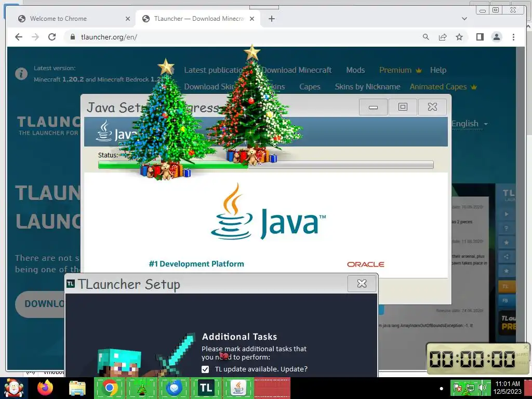Open Animated Capes premium link
Viewport: 532px width, 399px height.
click(443, 87)
